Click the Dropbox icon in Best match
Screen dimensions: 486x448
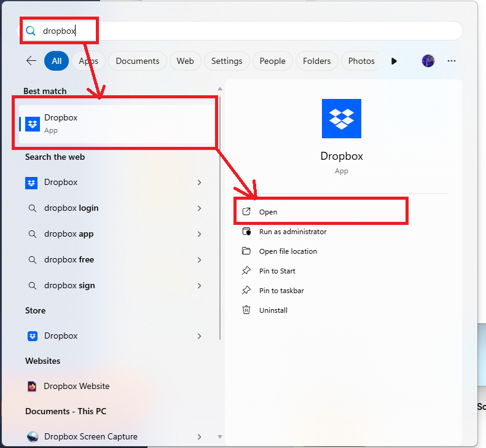pyautogui.click(x=33, y=124)
